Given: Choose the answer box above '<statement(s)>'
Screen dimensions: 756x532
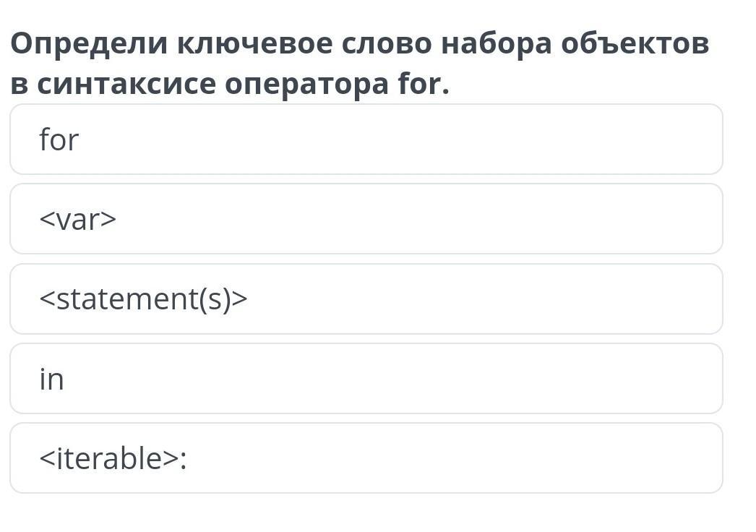Looking at the screenshot, I should [366, 219].
